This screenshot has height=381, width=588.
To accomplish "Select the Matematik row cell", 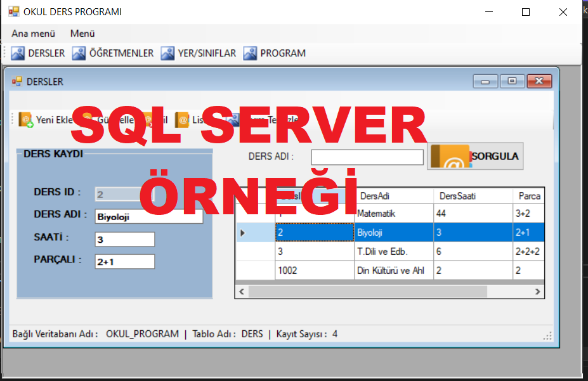I will click(393, 214).
